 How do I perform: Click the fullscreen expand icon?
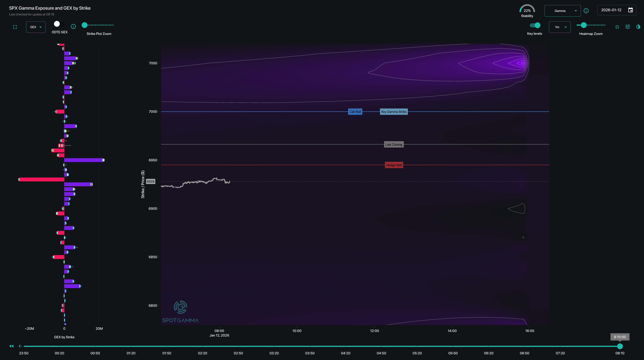click(15, 27)
